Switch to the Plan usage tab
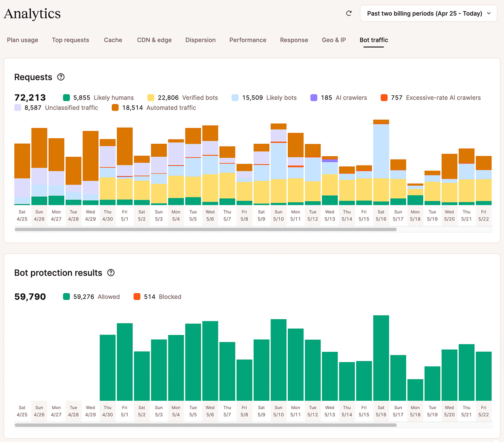Viewport: 504px width, 442px height. (x=23, y=40)
